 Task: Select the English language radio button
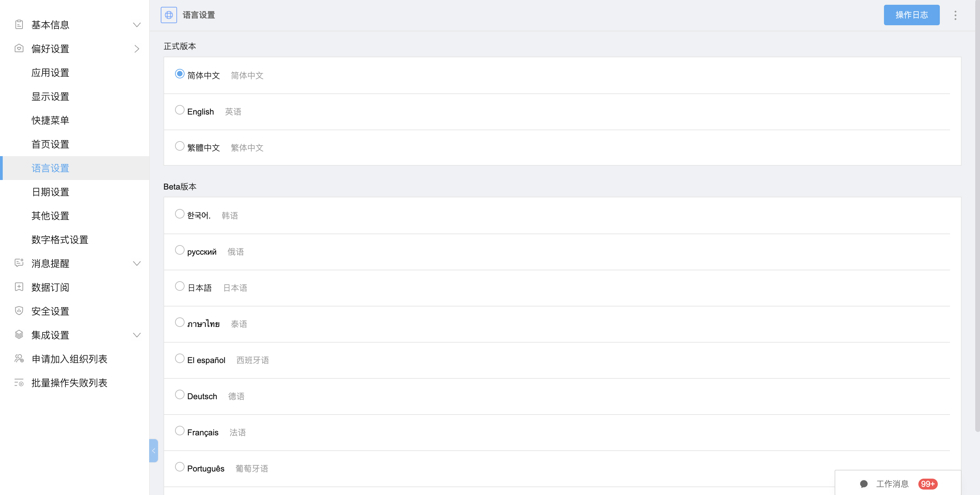pos(179,110)
